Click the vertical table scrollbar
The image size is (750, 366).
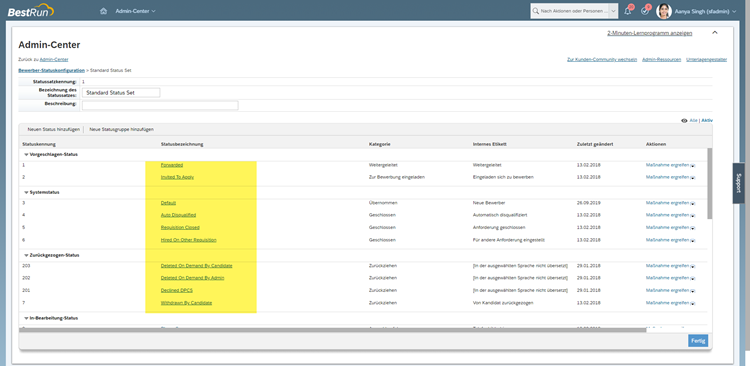tap(709, 184)
